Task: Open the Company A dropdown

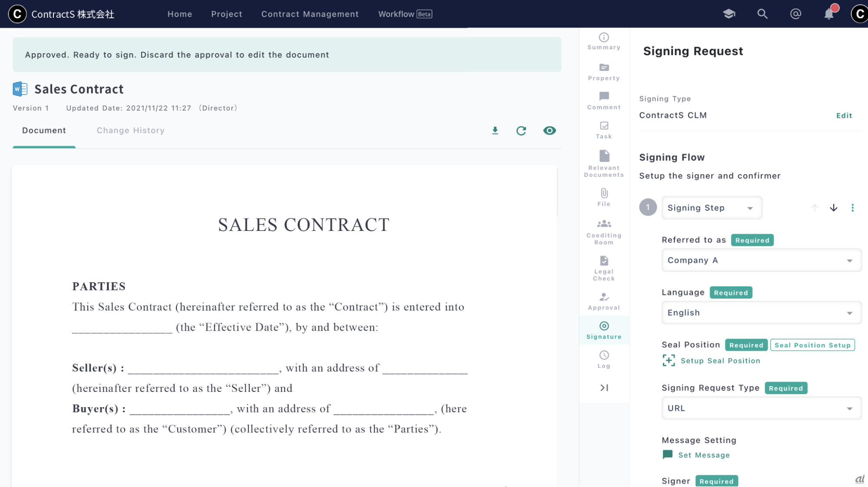Action: (761, 260)
